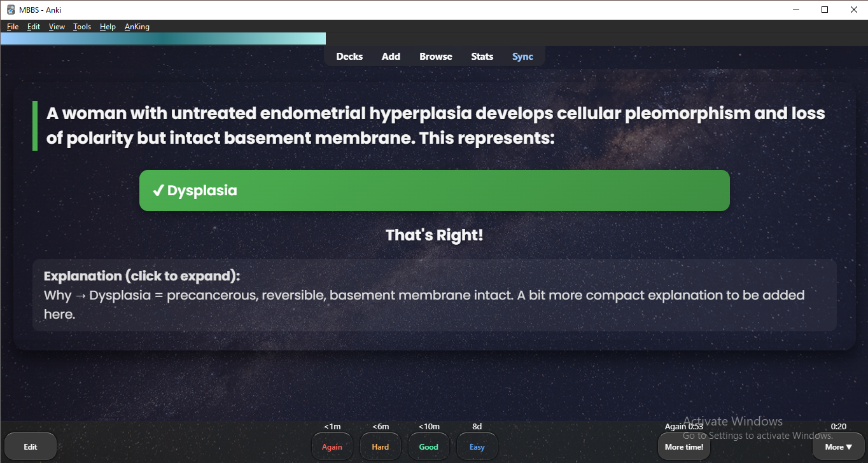Sync the collection with Sync link
This screenshot has width=868, height=463.
[522, 57]
